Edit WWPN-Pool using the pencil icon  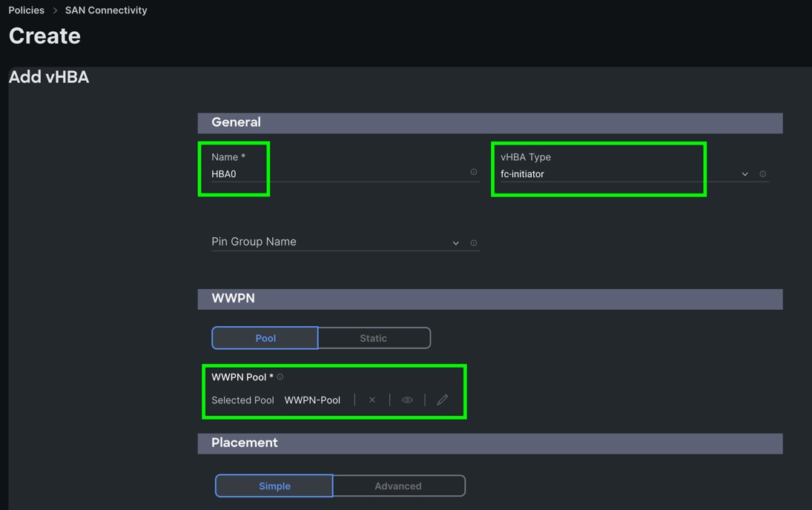(x=442, y=400)
